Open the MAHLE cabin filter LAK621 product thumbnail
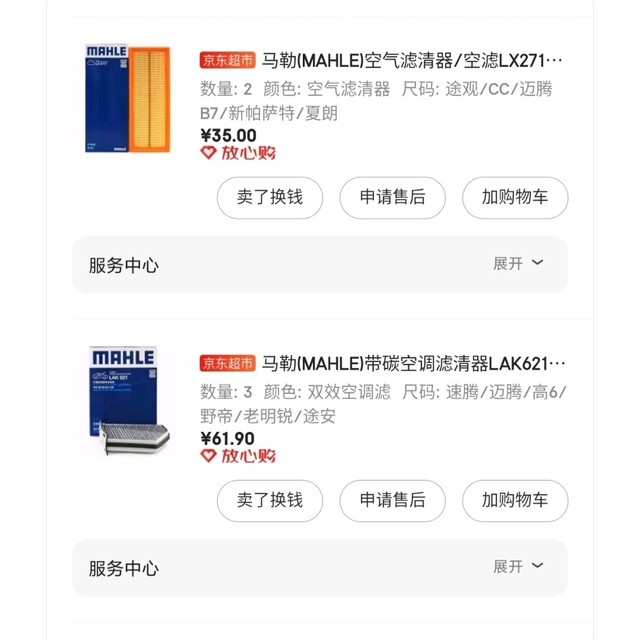 click(127, 401)
